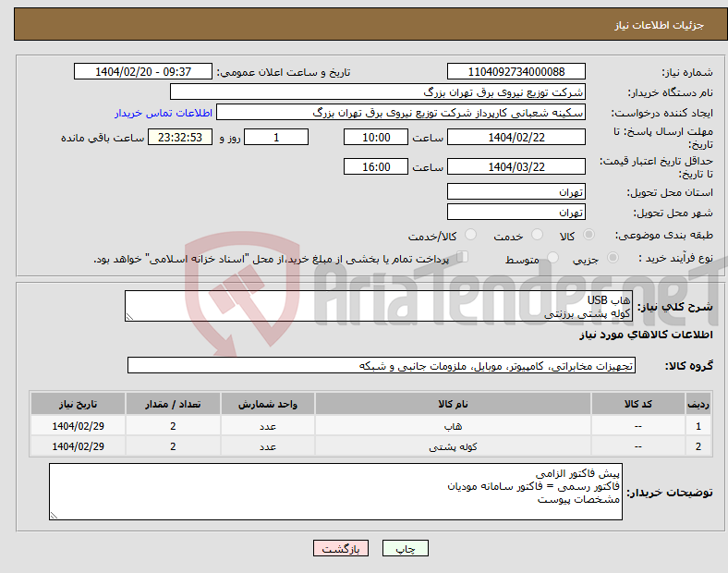728x573 pixels.
Task: Click the اطلاعات کالاهای مورد نیاز section heading
Action: [646, 335]
